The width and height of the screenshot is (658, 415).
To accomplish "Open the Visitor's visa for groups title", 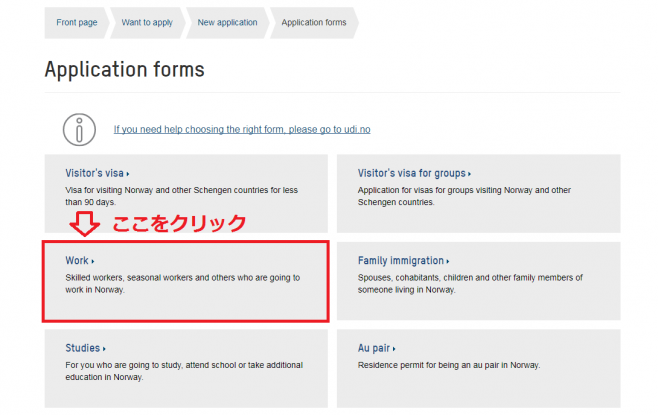I will 411,173.
